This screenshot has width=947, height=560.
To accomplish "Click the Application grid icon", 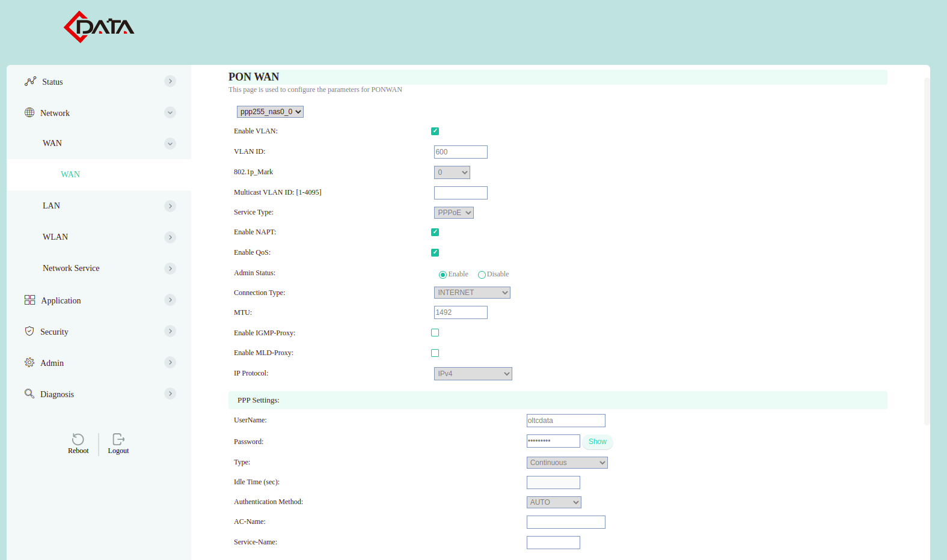I will tap(29, 300).
